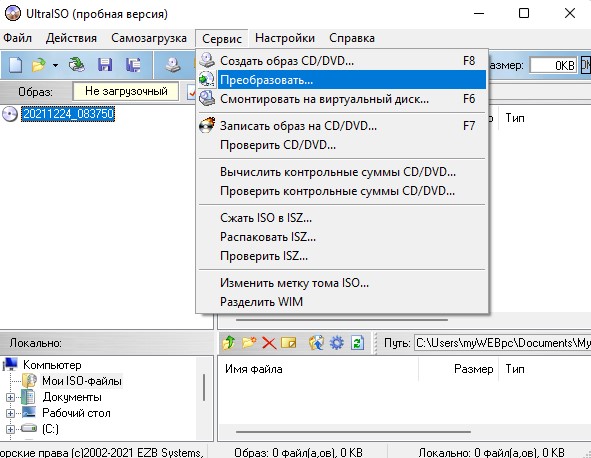This screenshot has height=458, width=591.
Task: Select Мои ISO-файлы tree item
Action: (x=82, y=381)
